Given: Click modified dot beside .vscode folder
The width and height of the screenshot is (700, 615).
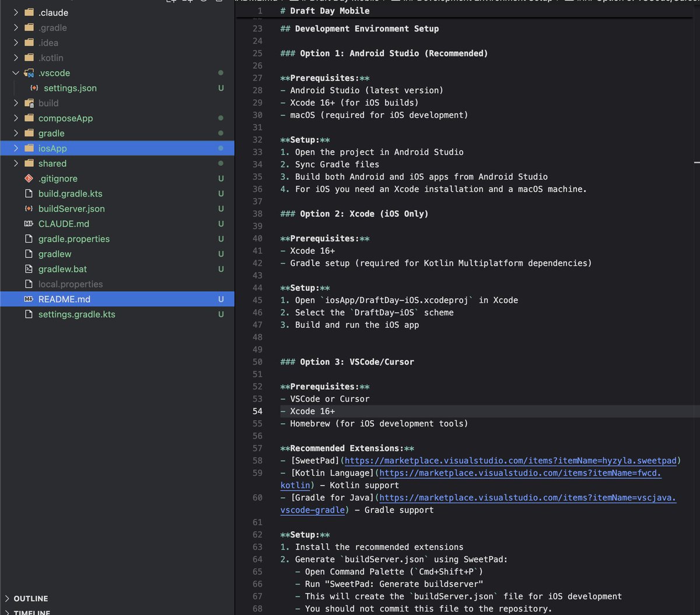Looking at the screenshot, I should coord(220,73).
